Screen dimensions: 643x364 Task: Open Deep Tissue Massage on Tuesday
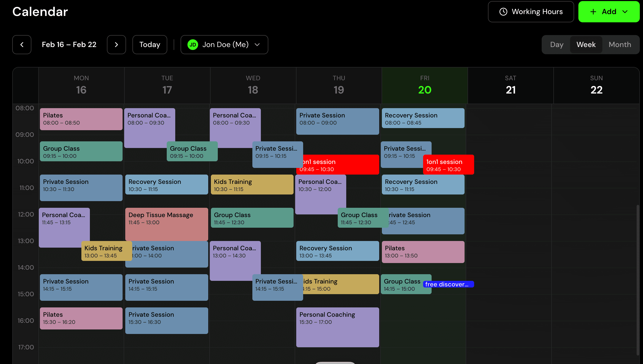coord(166,225)
